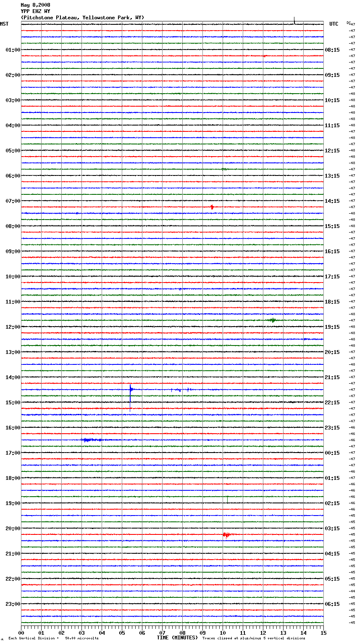357x644 pixels.
Task: Select the 12:15 UTC time label
Action: coord(332,151)
